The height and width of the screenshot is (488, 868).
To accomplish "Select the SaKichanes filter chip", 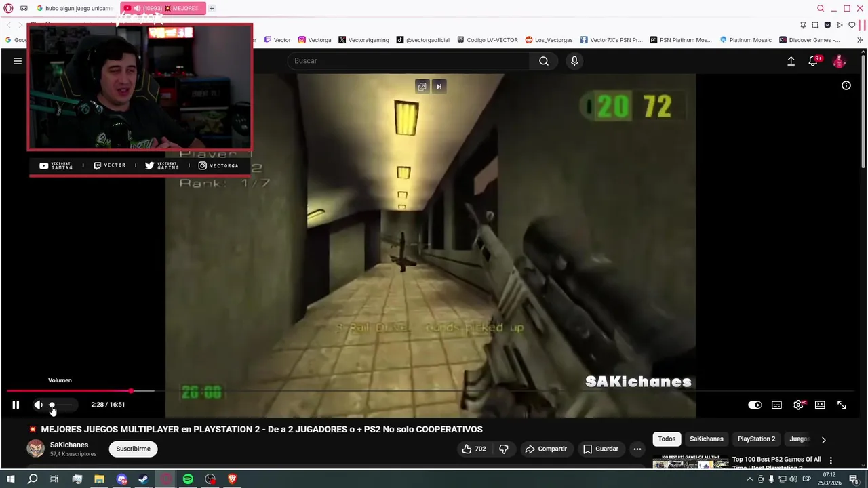I will [x=707, y=439].
